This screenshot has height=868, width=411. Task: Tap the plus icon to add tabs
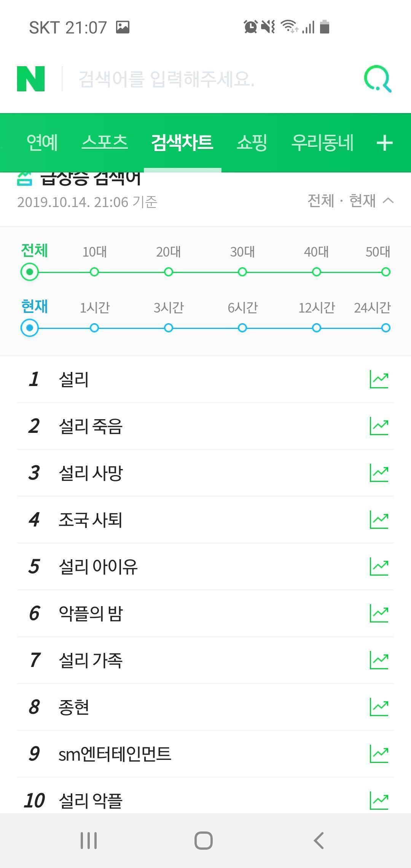384,143
